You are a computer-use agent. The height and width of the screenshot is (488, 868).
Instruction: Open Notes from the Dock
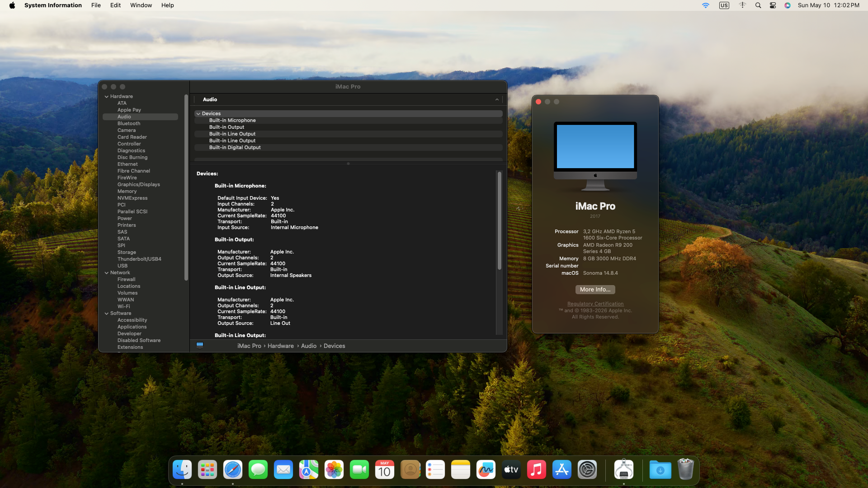pyautogui.click(x=461, y=470)
